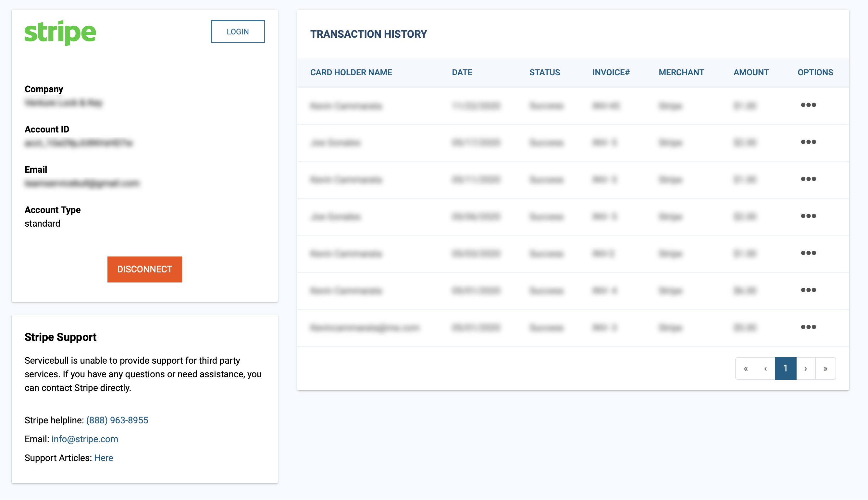
Task: Sort by Card Holder Name column
Action: [x=351, y=72]
